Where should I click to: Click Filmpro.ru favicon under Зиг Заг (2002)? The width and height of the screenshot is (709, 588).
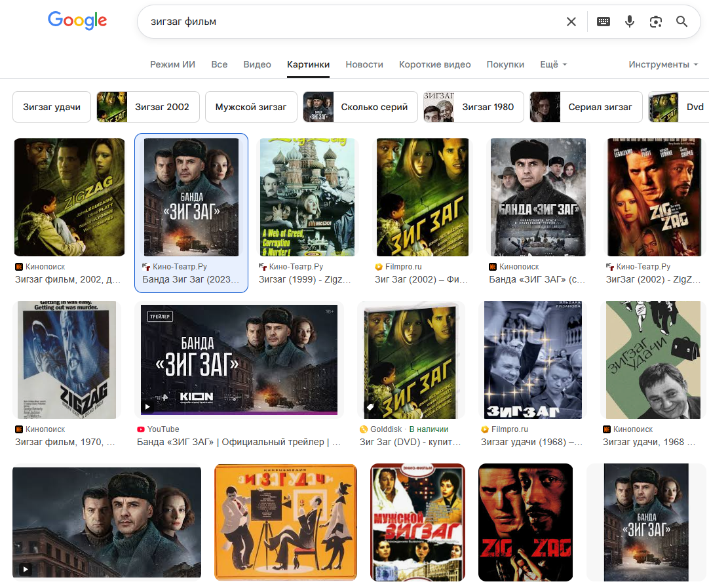click(x=379, y=267)
